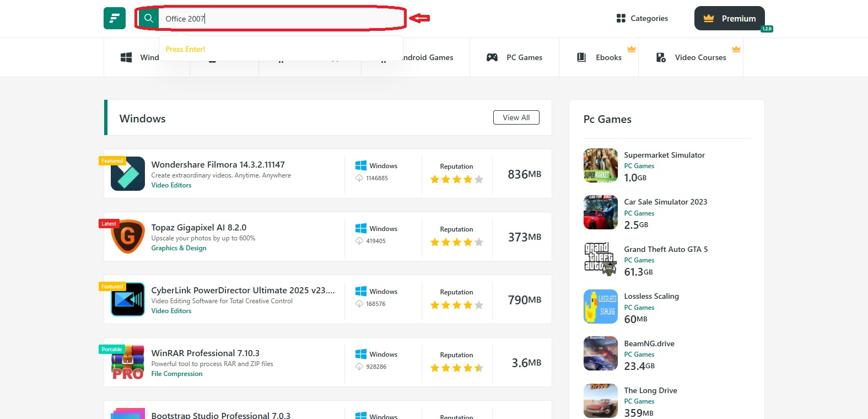Image resolution: width=868 pixels, height=419 pixels.
Task: Open the Categories menu
Action: [642, 18]
